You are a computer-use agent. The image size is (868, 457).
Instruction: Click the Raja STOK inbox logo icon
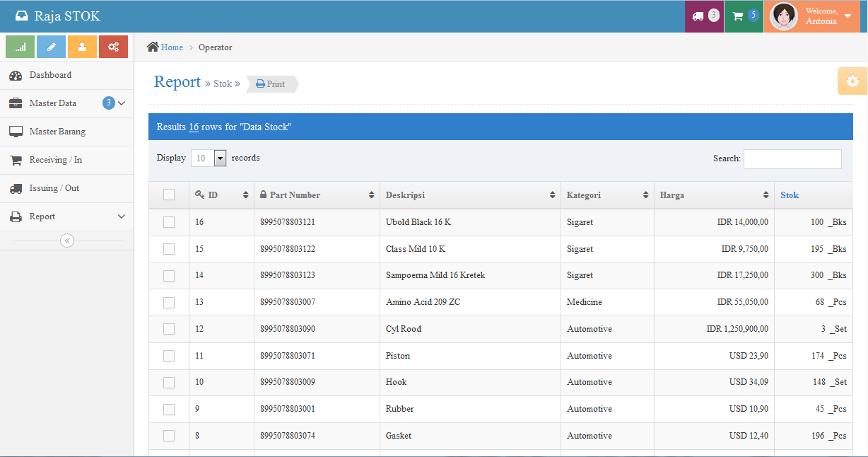pos(23,16)
